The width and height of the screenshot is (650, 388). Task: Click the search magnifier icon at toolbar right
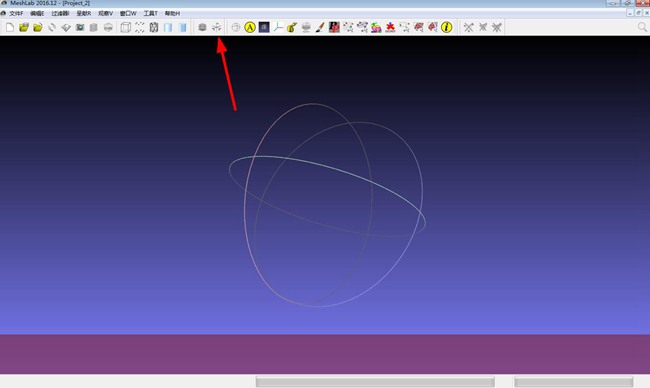642,27
